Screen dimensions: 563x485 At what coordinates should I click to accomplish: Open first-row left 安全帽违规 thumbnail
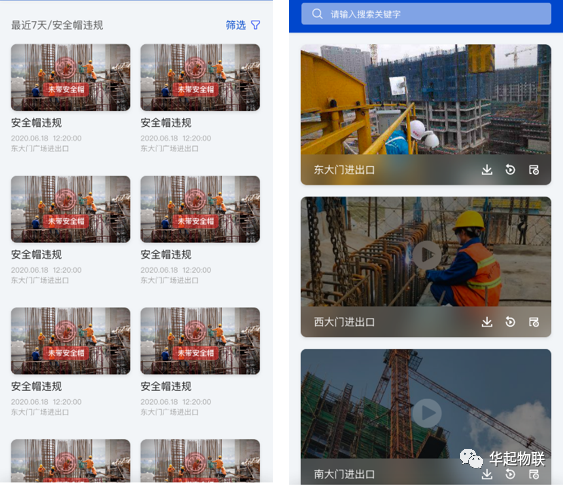coord(71,77)
